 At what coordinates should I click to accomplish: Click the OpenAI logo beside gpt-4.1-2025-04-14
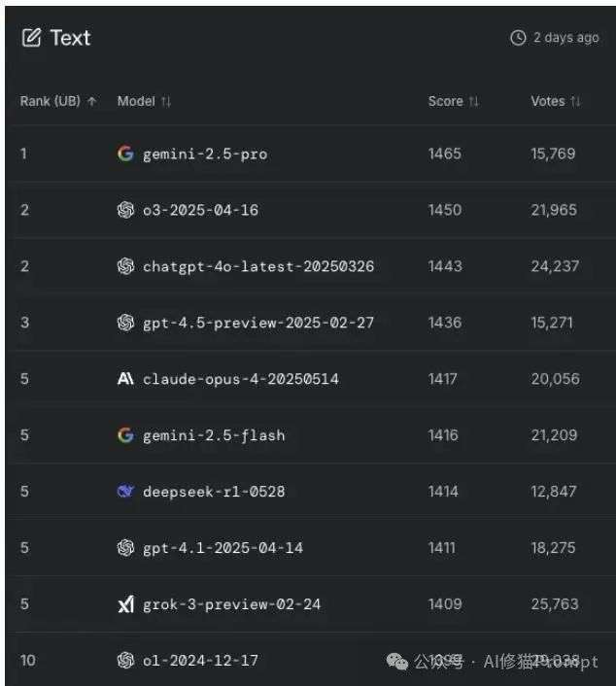125,548
